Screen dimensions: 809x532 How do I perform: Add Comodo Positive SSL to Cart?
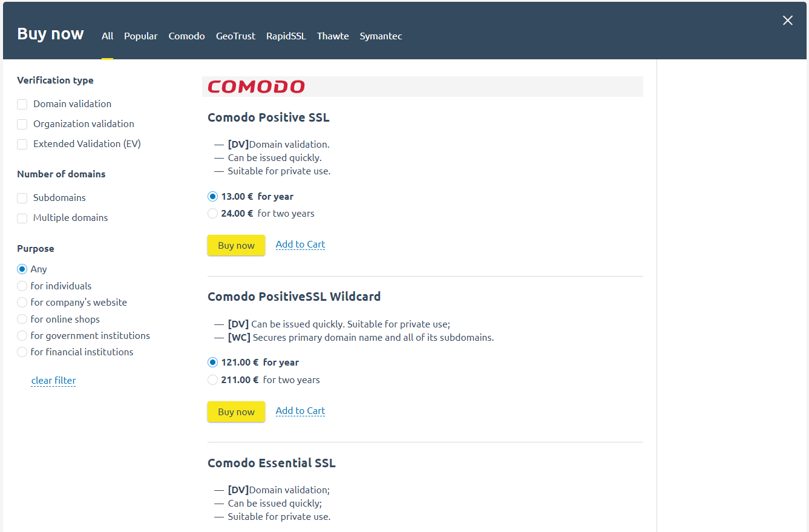pyautogui.click(x=300, y=245)
